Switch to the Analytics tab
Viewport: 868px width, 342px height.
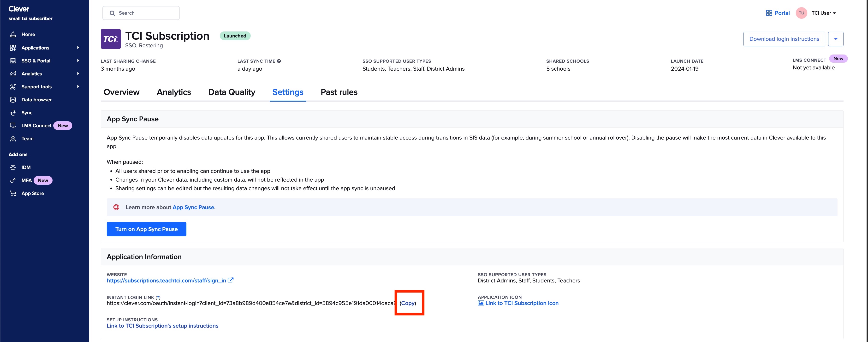[x=174, y=92]
